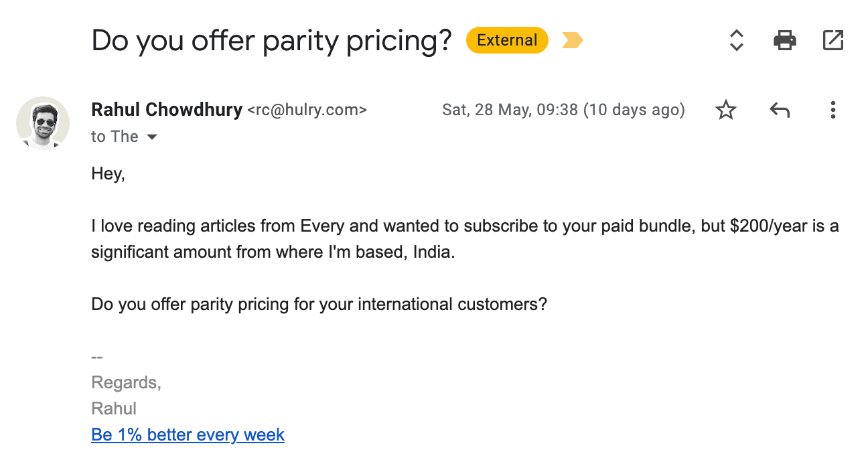Image resolution: width=868 pixels, height=470 pixels.
Task: Click the line asking about international customers
Action: [x=319, y=305]
